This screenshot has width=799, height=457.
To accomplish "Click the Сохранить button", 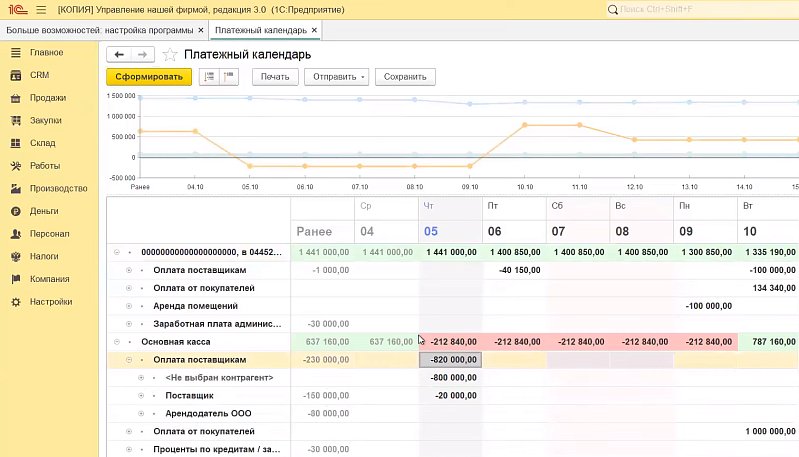I will (x=405, y=77).
